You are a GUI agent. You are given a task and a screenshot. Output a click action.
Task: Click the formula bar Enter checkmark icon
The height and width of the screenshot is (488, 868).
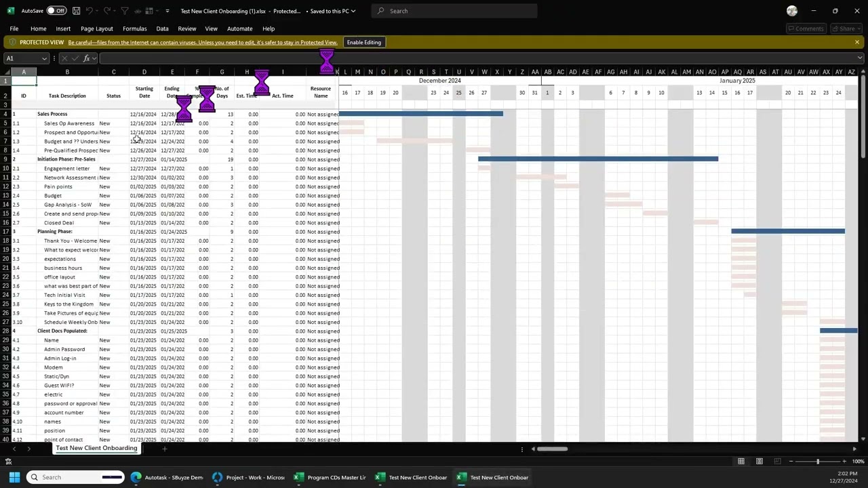pos(75,58)
